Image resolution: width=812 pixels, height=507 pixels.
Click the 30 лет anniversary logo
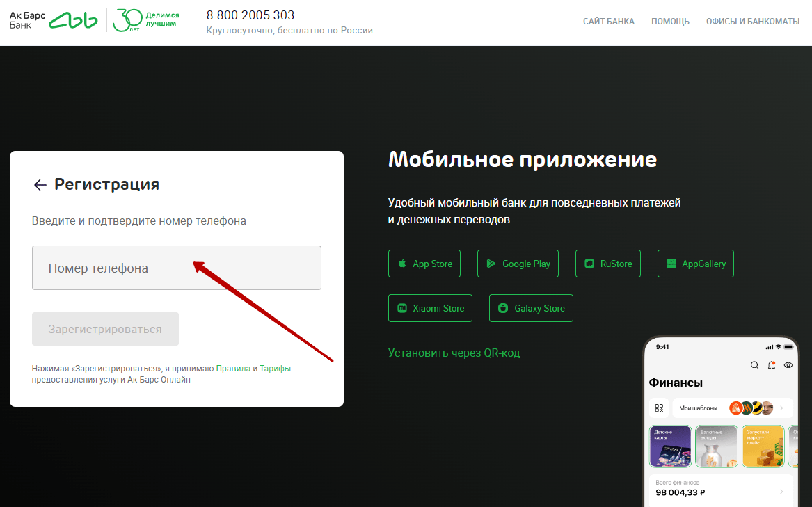click(146, 20)
